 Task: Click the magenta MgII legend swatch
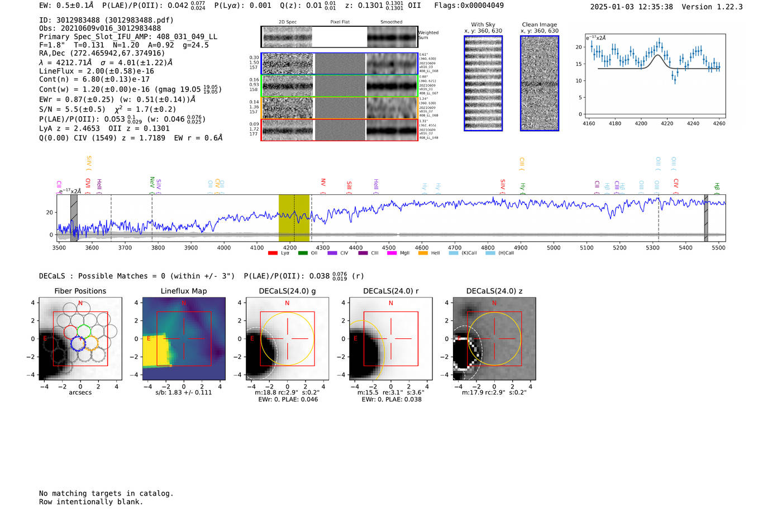click(x=392, y=253)
